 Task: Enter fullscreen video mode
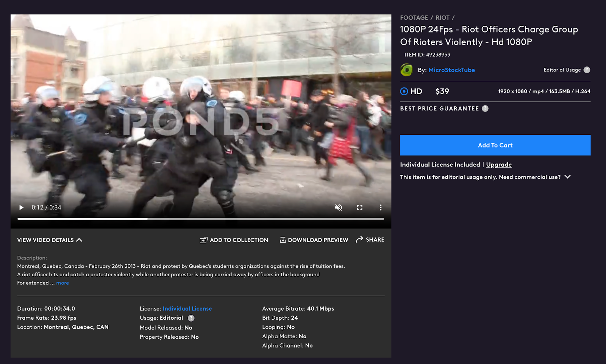click(360, 207)
